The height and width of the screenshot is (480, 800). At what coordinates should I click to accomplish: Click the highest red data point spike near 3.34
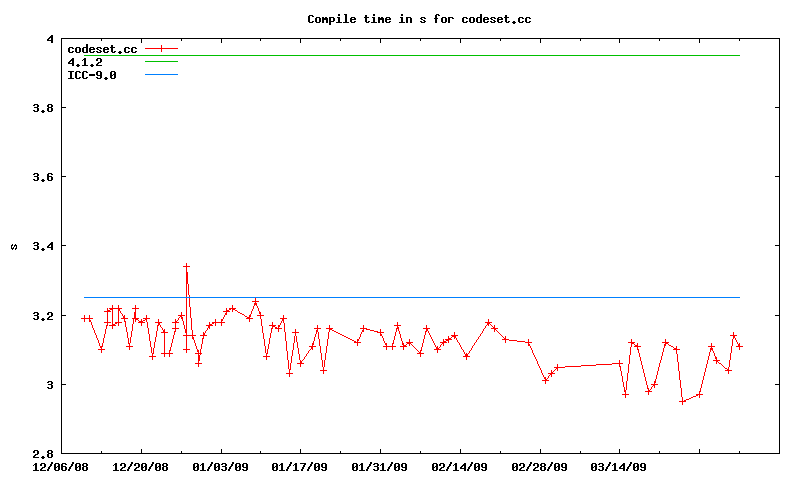pyautogui.click(x=186, y=267)
